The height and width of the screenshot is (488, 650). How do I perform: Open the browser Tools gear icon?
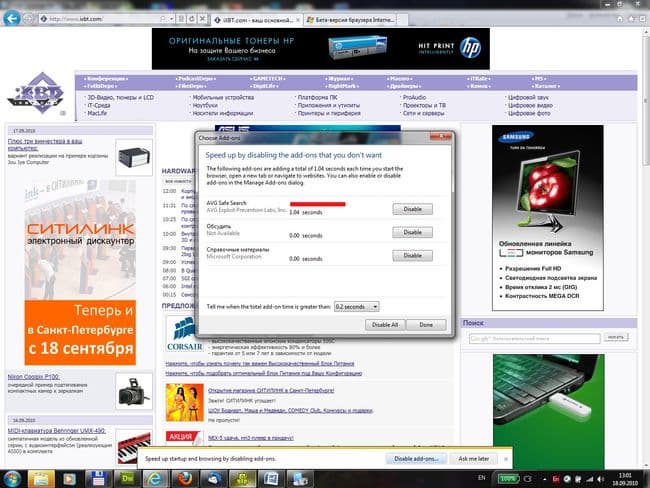pyautogui.click(x=643, y=19)
